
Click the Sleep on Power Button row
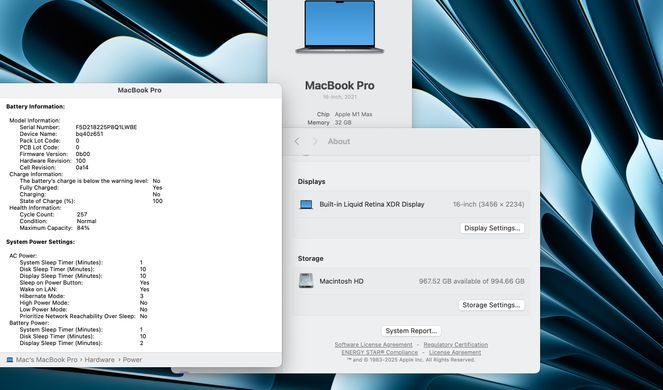coord(84,283)
